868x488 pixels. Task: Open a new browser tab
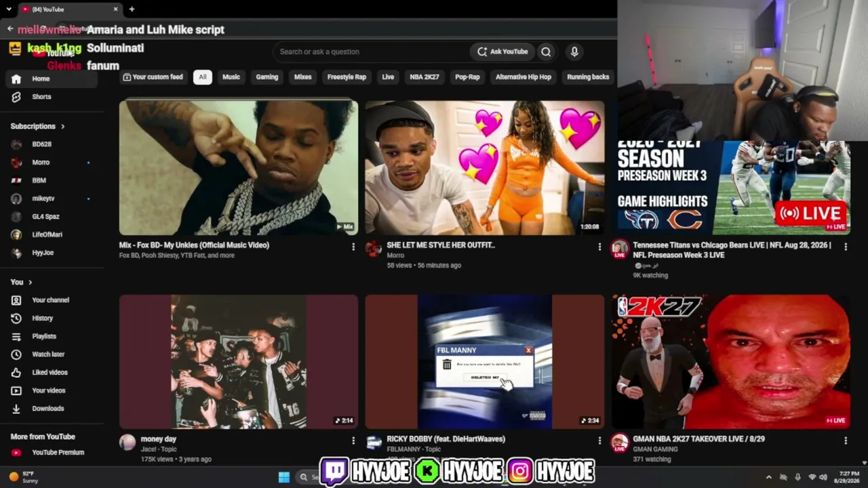point(132,9)
